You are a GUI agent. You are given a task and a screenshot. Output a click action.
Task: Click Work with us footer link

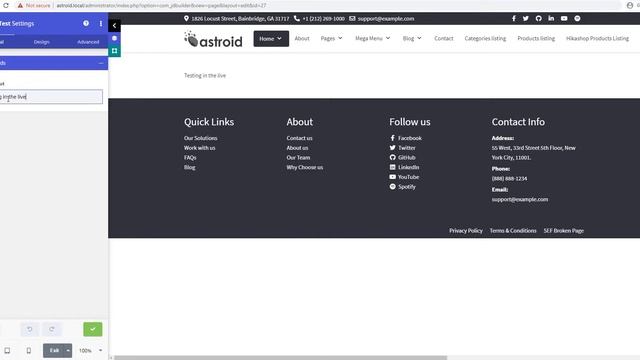(x=199, y=148)
